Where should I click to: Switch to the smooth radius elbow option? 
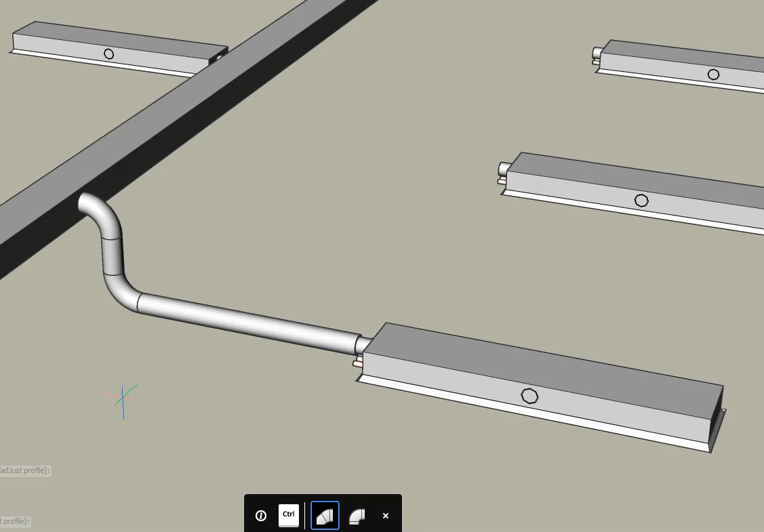[x=357, y=516]
